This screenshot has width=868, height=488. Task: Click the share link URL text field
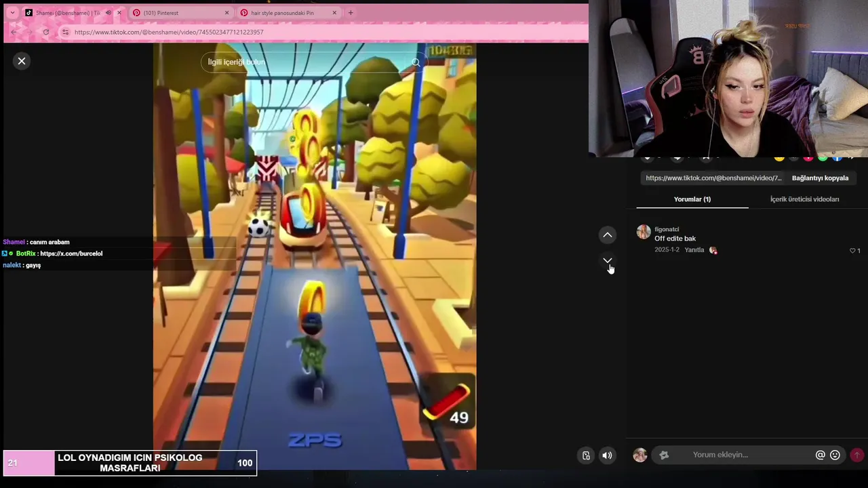[x=713, y=178]
